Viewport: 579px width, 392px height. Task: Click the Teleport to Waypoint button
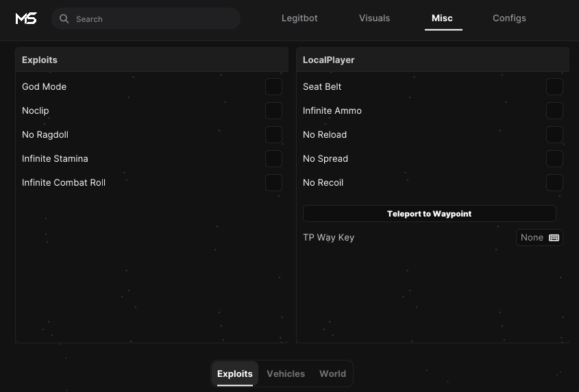click(430, 214)
